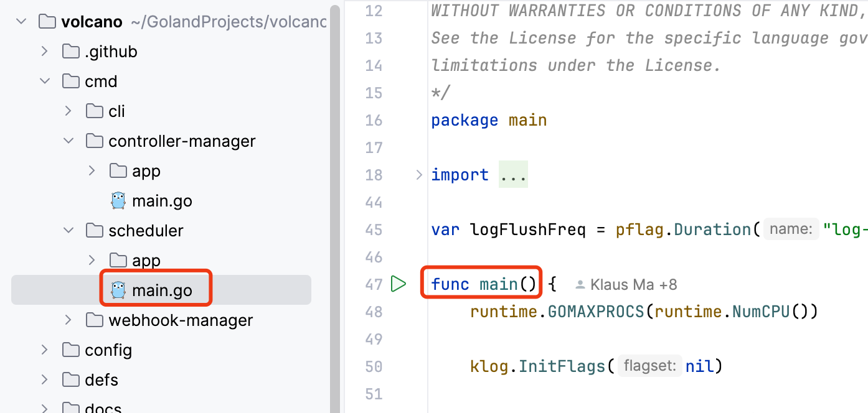The height and width of the screenshot is (413, 868).
Task: Click the Run icon next to func main
Action: tap(399, 283)
